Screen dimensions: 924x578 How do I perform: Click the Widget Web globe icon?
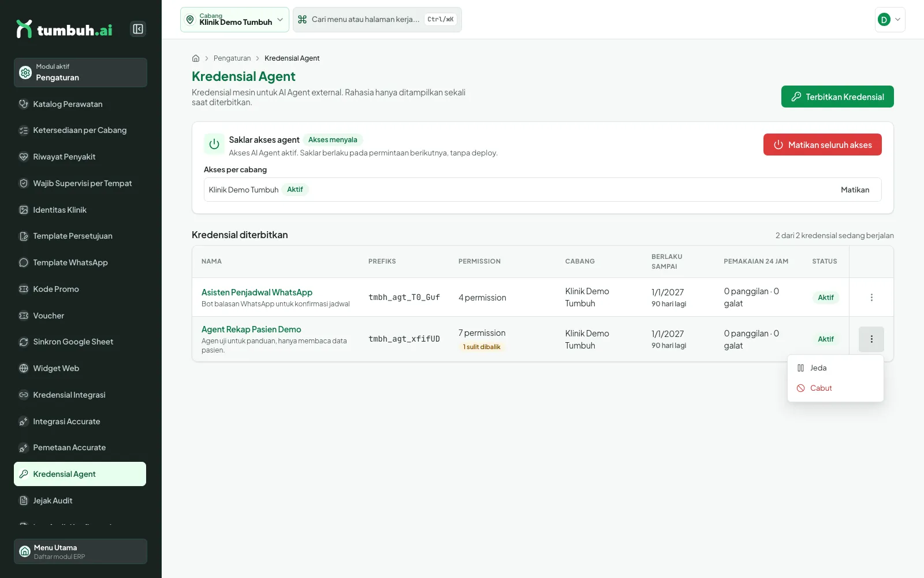pos(24,368)
